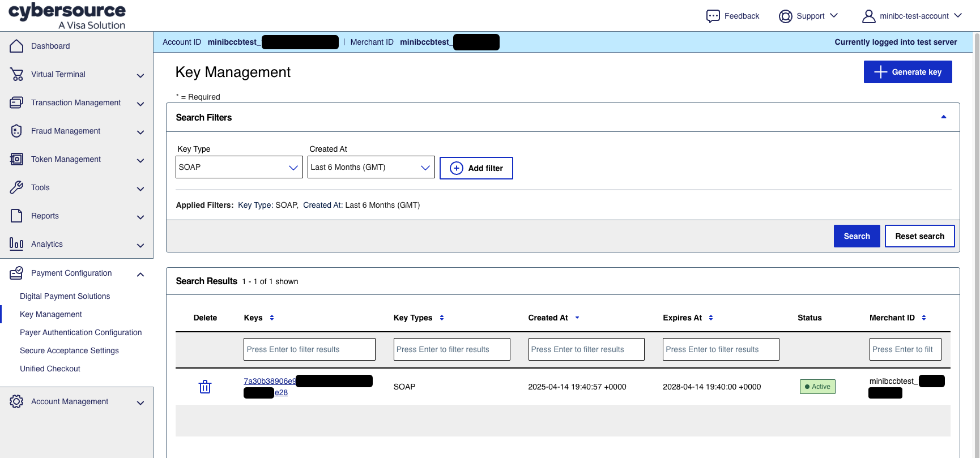Click the SOAP key type cell
980x458 pixels.
404,387
